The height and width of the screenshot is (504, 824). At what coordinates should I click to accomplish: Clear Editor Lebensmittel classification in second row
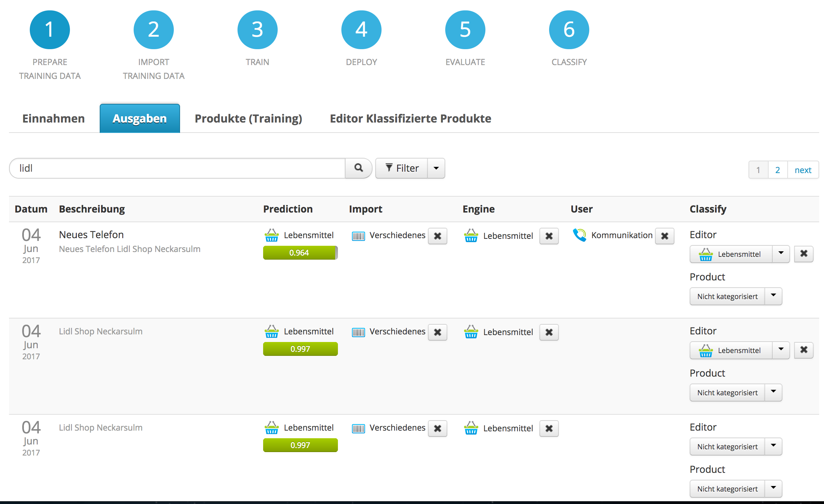point(804,350)
